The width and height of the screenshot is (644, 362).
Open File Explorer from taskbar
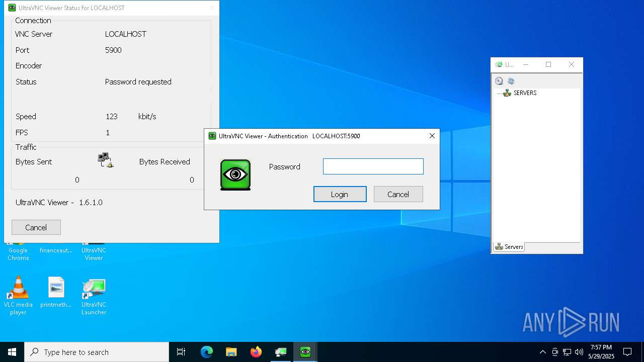(x=231, y=352)
